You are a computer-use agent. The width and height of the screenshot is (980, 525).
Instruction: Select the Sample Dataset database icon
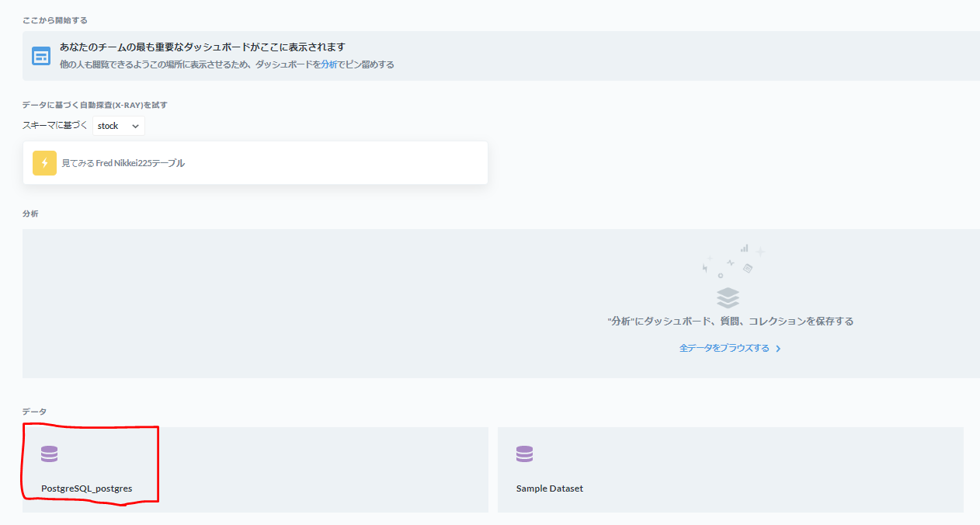524,453
